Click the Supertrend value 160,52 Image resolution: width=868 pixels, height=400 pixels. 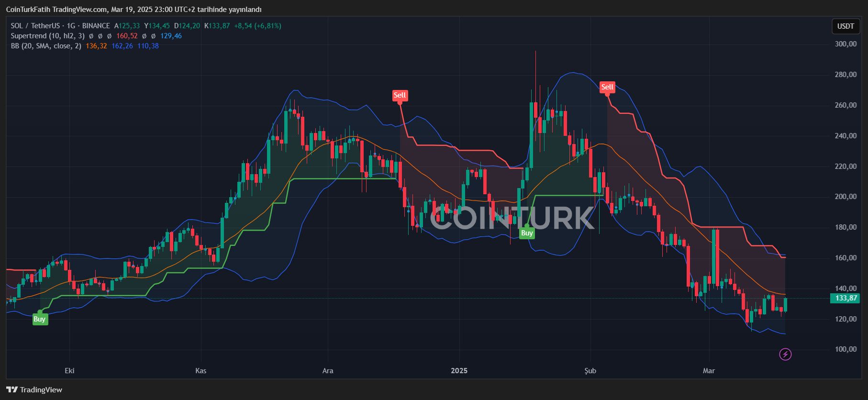click(x=127, y=36)
